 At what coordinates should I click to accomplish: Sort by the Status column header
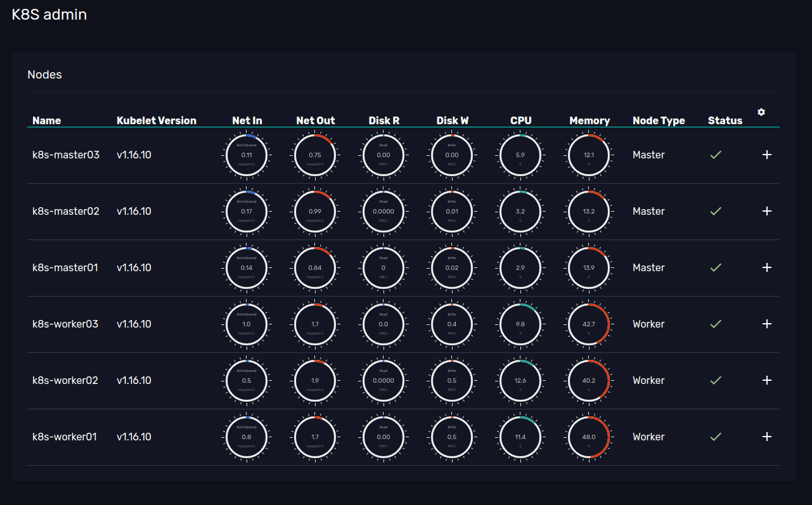click(x=725, y=120)
